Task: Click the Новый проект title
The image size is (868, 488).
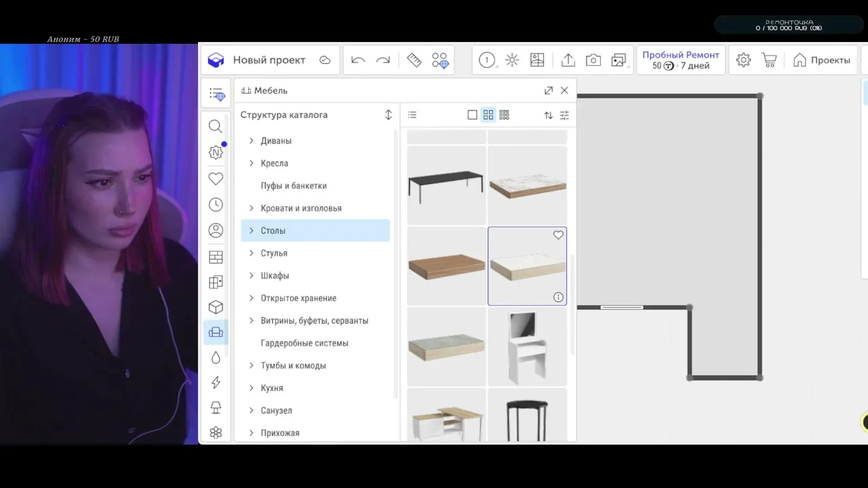Action: point(269,60)
